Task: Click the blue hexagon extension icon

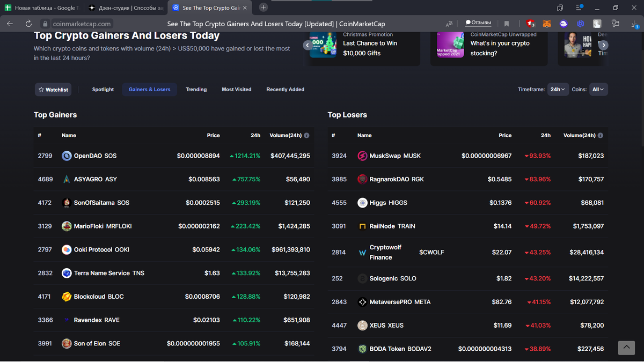Action: (x=580, y=24)
